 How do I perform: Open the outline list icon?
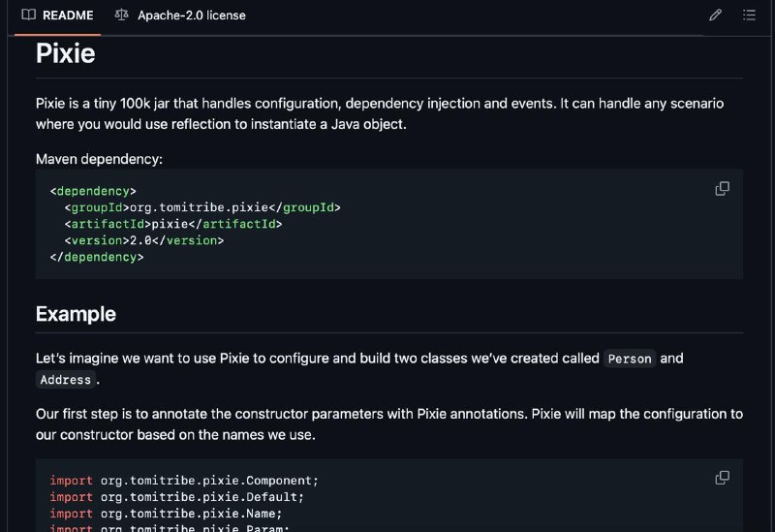(749, 15)
